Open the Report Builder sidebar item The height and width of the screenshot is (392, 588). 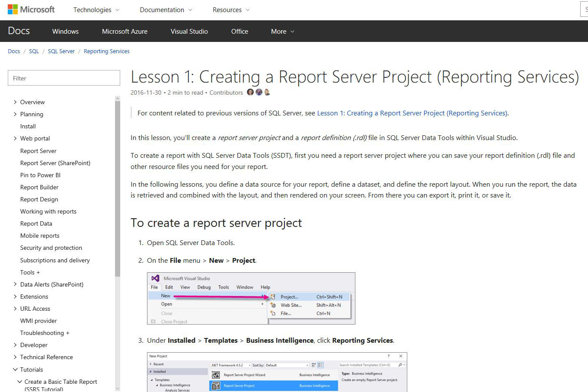click(39, 187)
